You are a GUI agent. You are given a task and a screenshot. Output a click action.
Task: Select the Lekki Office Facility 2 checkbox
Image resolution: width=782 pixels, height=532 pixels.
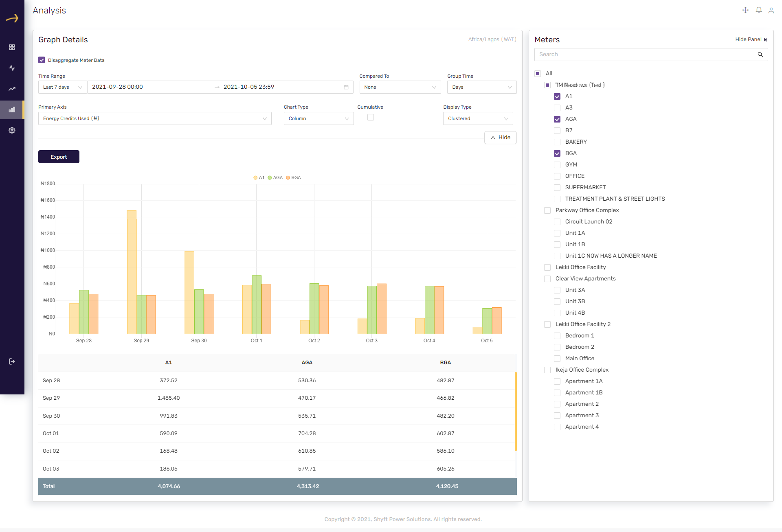point(547,324)
